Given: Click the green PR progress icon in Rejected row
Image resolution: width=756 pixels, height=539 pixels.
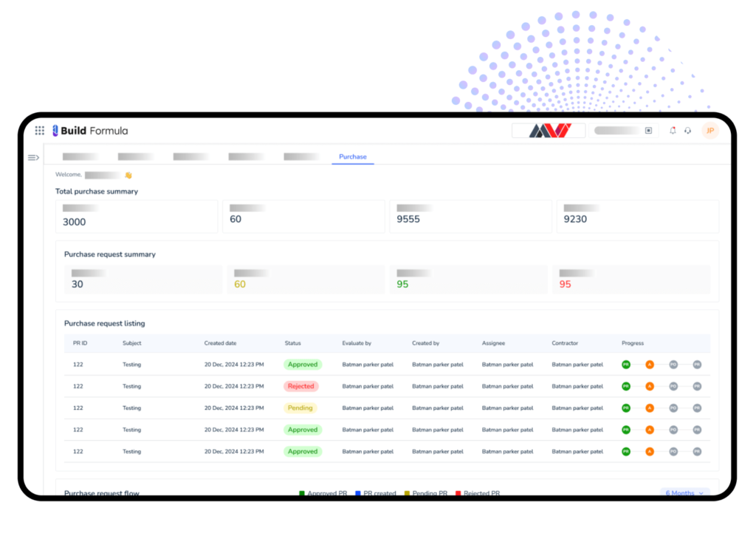Looking at the screenshot, I should point(626,386).
